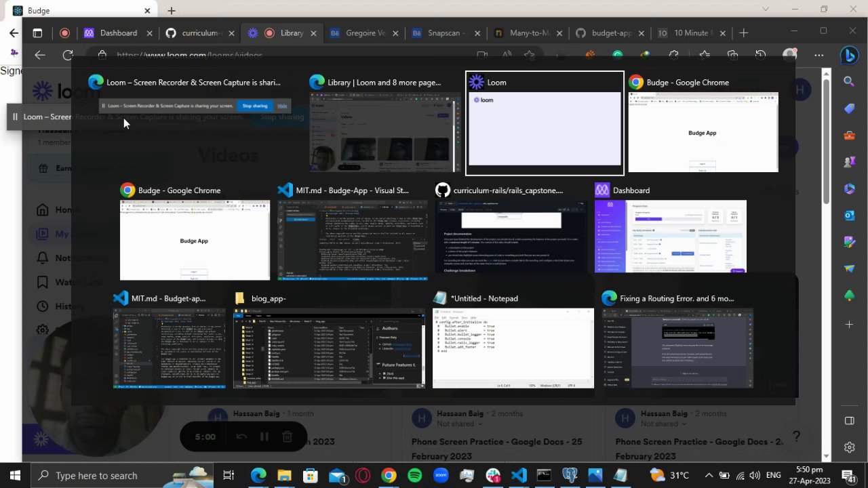The image size is (868, 488).
Task: Open Zoom from the taskbar
Action: pyautogui.click(x=441, y=475)
